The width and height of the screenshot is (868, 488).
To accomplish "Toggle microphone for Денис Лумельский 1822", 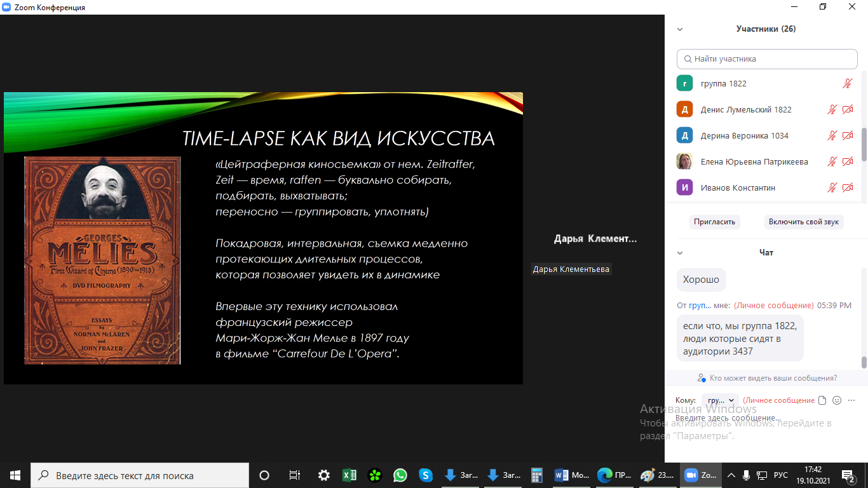I will [x=832, y=109].
